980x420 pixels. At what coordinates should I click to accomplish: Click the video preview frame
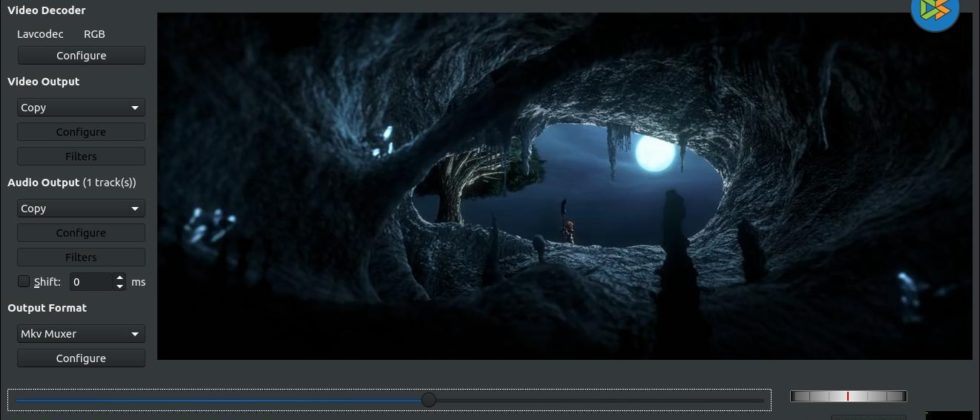(x=564, y=186)
